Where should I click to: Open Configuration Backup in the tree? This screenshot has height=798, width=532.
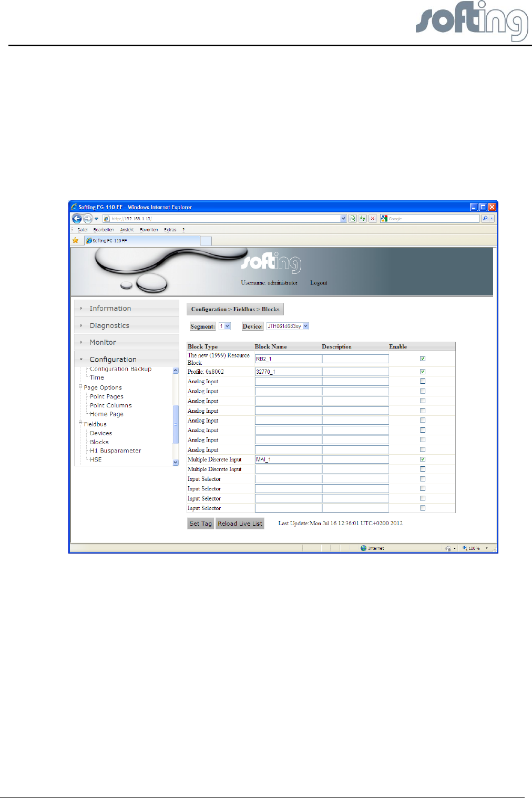(120, 369)
